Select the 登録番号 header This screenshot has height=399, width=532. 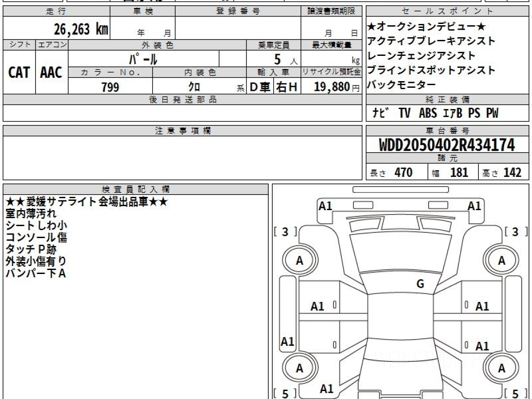(x=238, y=12)
